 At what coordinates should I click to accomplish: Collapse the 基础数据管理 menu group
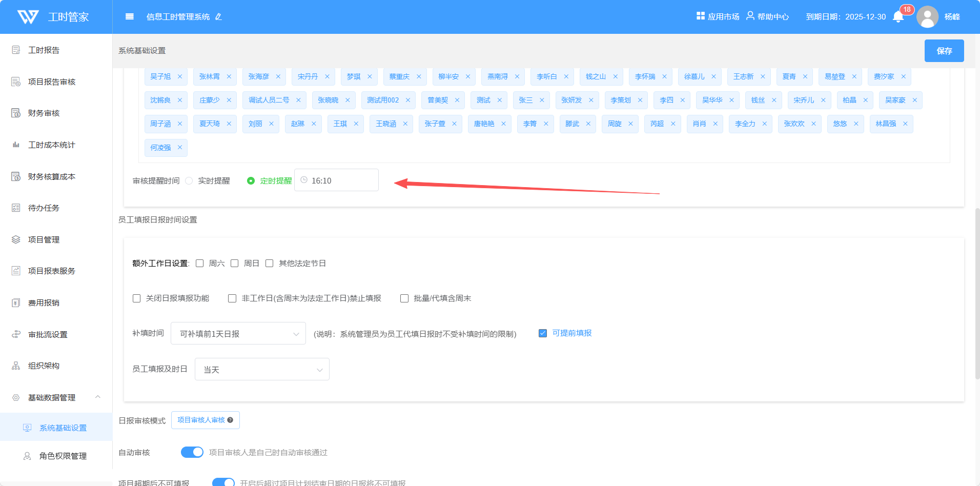(97, 397)
